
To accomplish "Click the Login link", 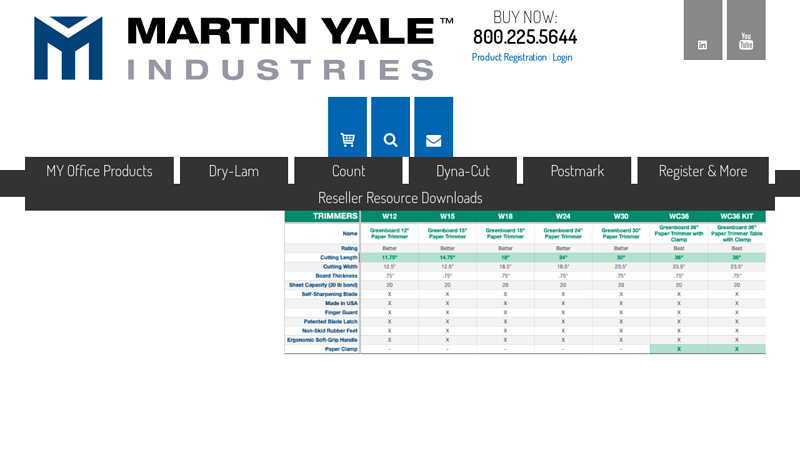I will (562, 57).
